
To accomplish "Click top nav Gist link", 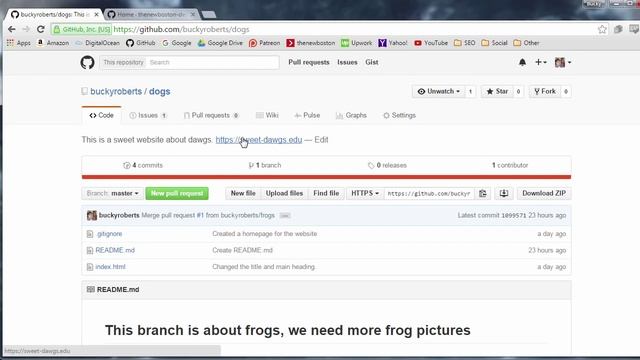I will tap(372, 62).
